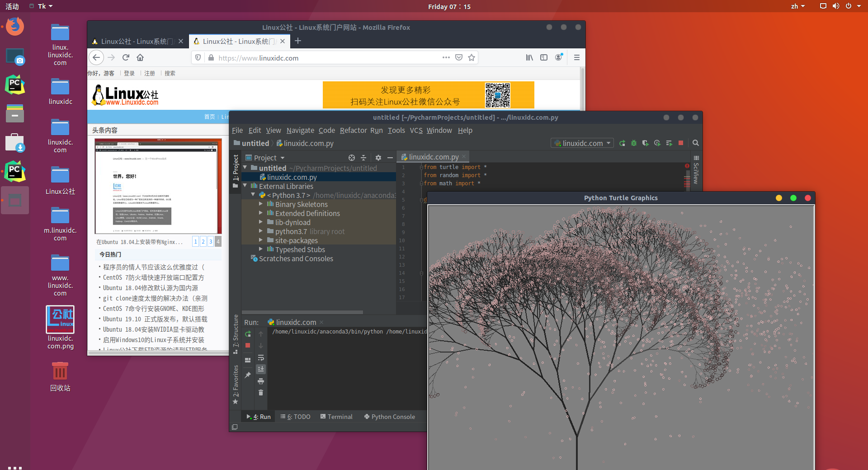Image resolution: width=868 pixels, height=470 pixels.
Task: Run with coverage in PyCharm toolbar
Action: tap(646, 143)
